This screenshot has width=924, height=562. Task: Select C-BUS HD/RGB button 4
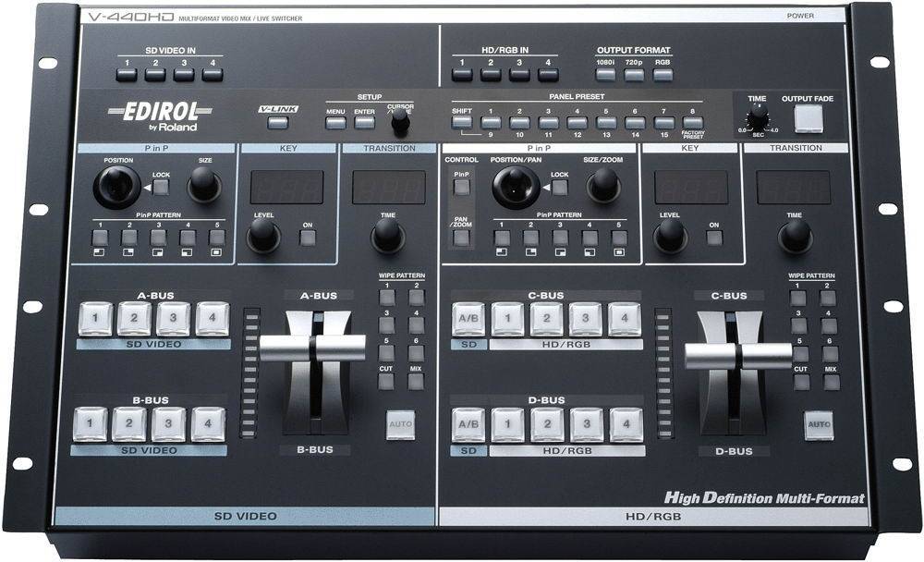[625, 319]
